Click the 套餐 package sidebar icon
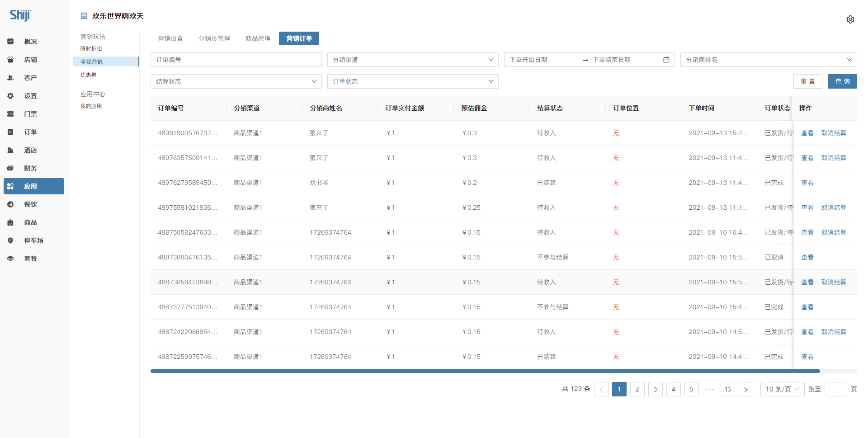 (x=10, y=259)
